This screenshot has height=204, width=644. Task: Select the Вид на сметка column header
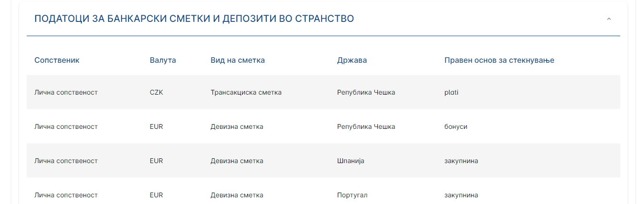click(x=237, y=60)
